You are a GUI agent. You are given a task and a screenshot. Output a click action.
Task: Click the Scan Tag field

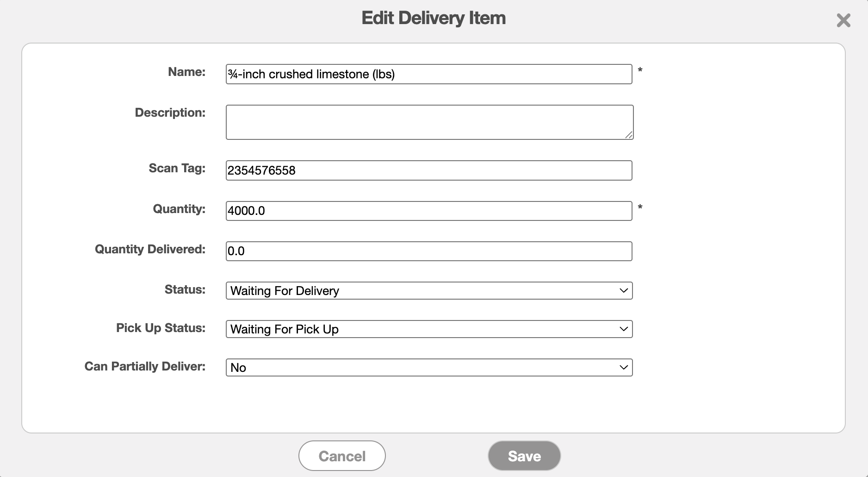pyautogui.click(x=429, y=170)
